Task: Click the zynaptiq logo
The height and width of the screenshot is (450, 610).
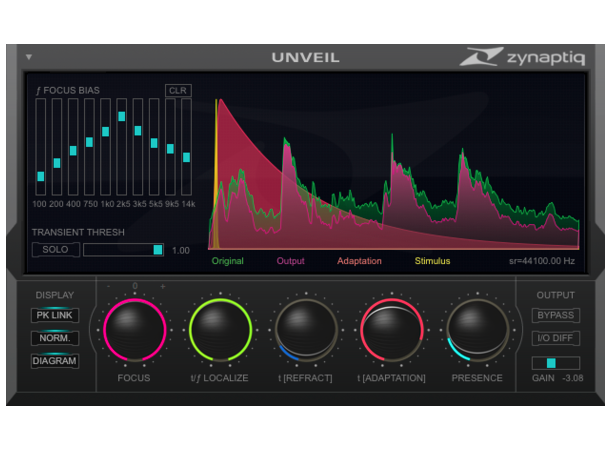Action: click(x=522, y=57)
